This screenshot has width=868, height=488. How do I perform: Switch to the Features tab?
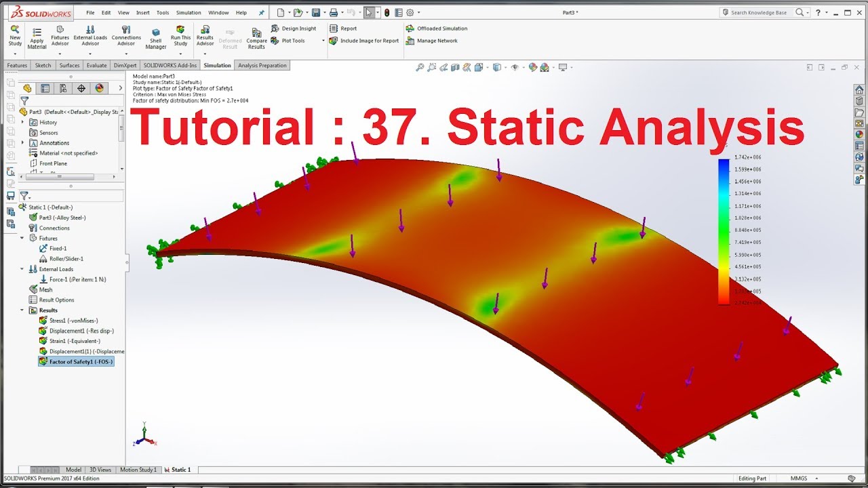tap(17, 65)
